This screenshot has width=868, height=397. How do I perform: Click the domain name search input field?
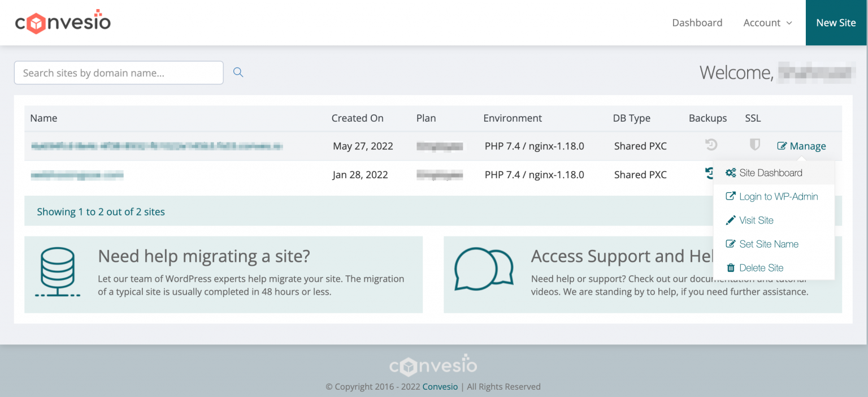[118, 72]
